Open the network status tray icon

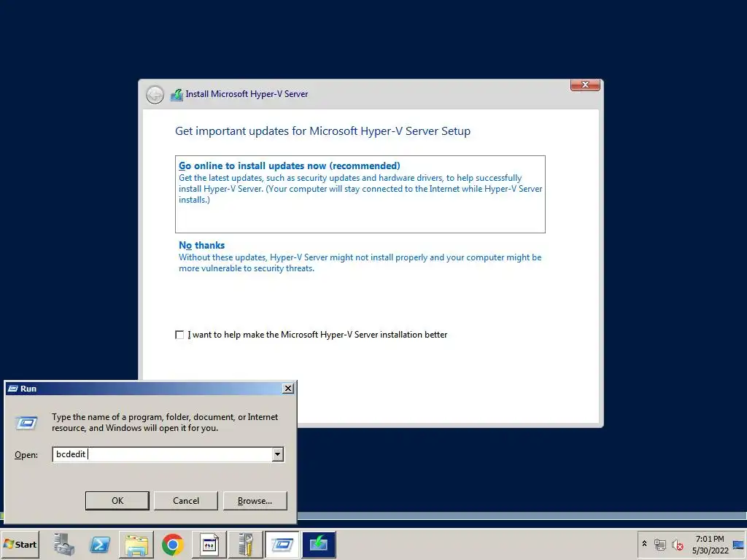click(x=659, y=544)
